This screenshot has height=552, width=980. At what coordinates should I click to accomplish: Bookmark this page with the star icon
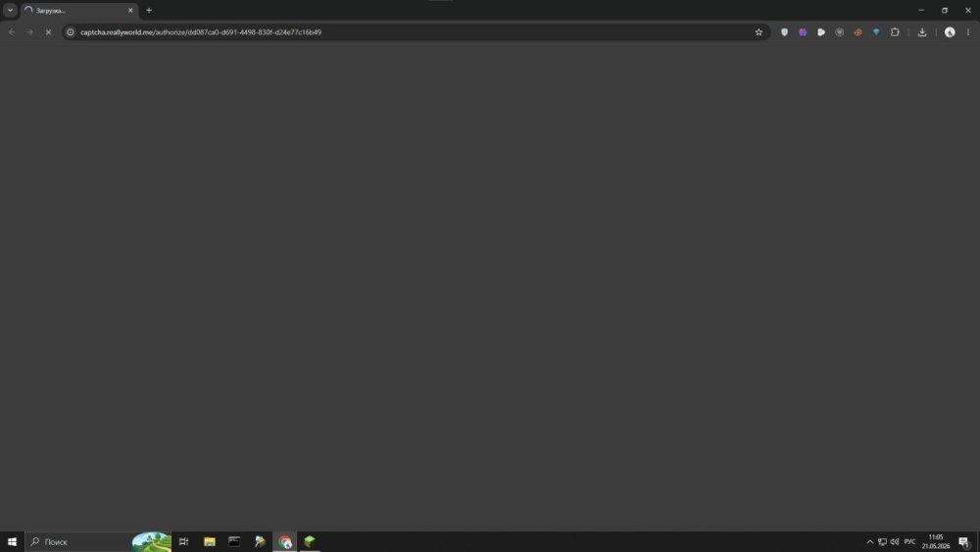tap(759, 32)
